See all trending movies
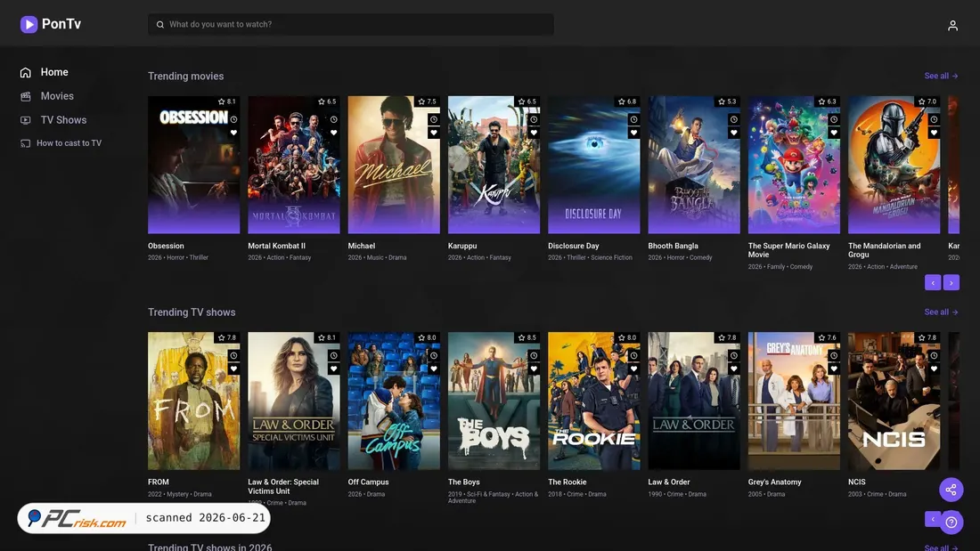Screen dimensions: 980x551 pyautogui.click(x=942, y=76)
